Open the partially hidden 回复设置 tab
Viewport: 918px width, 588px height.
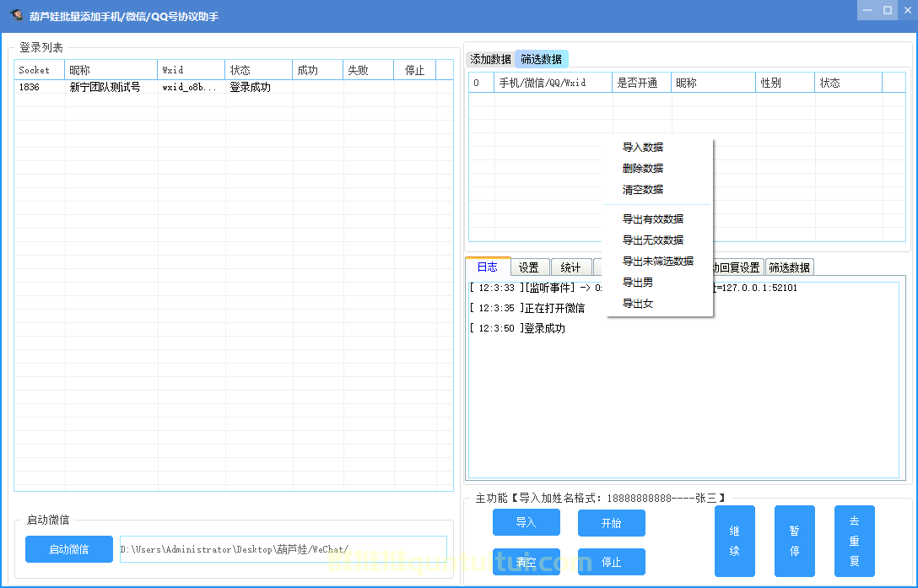737,267
